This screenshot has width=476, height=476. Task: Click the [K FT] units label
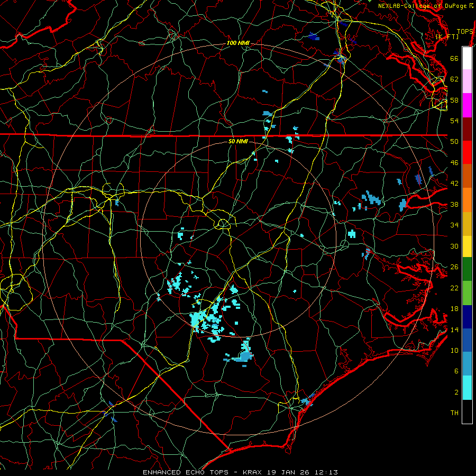click(447, 37)
